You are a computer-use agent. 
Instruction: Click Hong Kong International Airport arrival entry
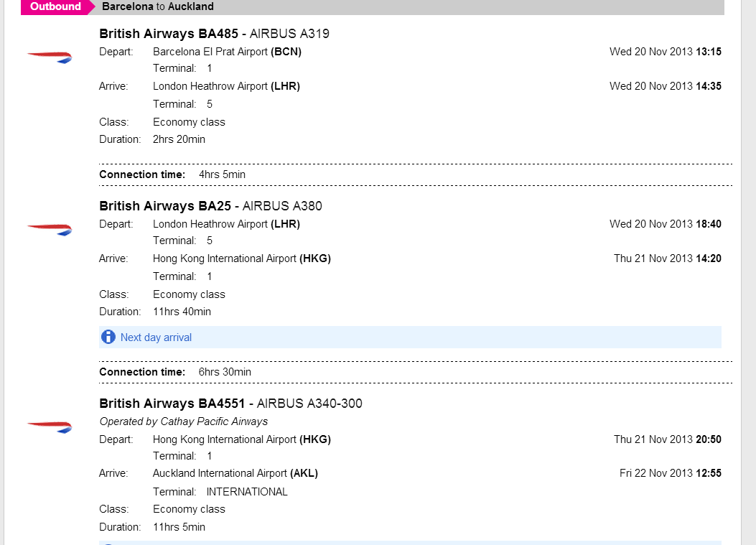pyautogui.click(x=241, y=258)
